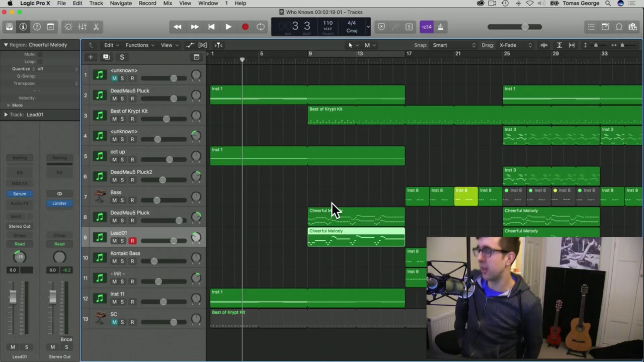Viewport: 644px width, 362px height.
Task: Open the Edit menu in Tracks area
Action: point(111,45)
